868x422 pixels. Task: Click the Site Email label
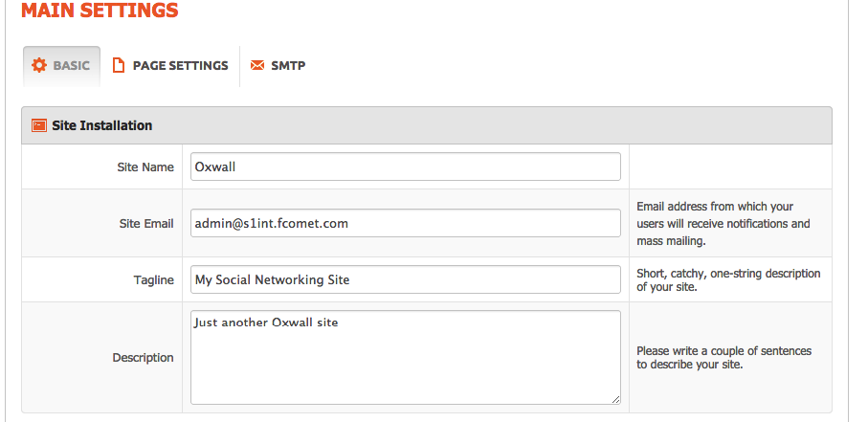(146, 224)
